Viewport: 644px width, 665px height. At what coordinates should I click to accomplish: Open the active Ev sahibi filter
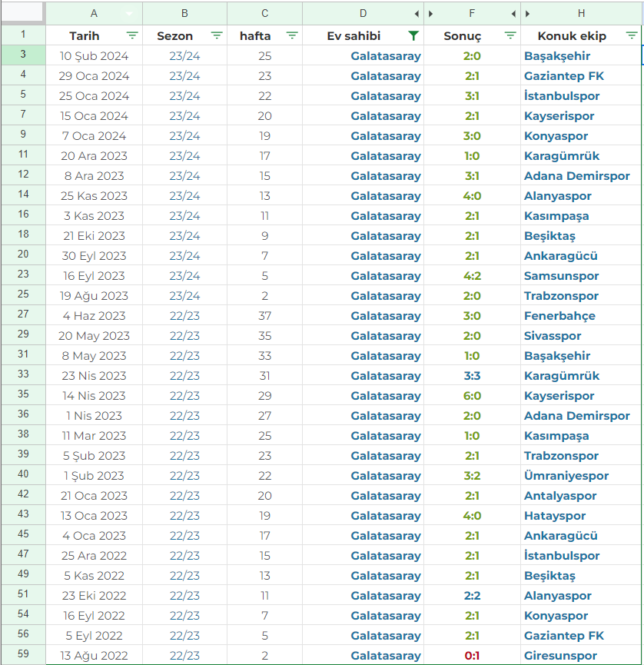coord(413,35)
